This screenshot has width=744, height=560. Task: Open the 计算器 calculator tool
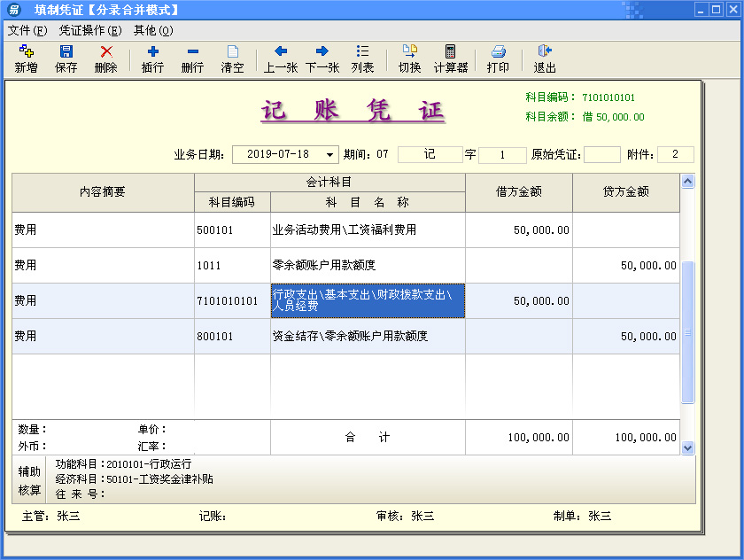pyautogui.click(x=450, y=58)
